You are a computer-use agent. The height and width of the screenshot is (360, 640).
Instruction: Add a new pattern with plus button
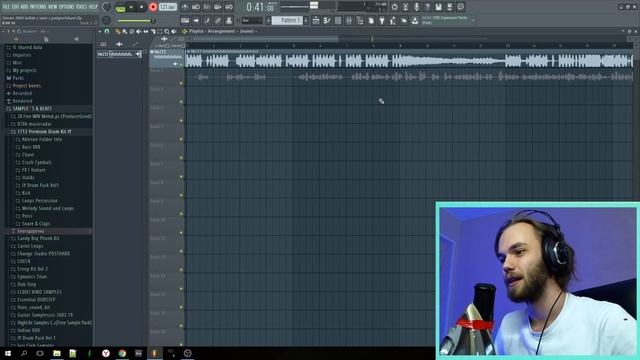coord(305,20)
